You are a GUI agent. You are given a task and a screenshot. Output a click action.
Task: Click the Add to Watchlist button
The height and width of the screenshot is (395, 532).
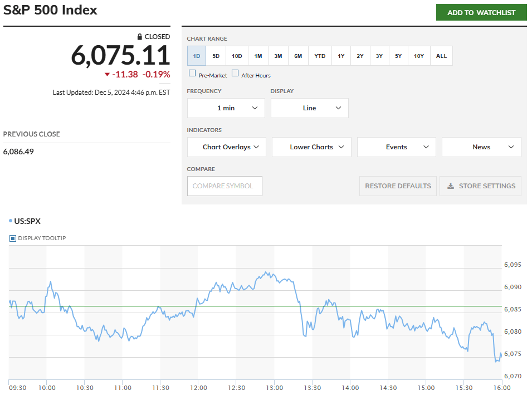[x=481, y=12]
